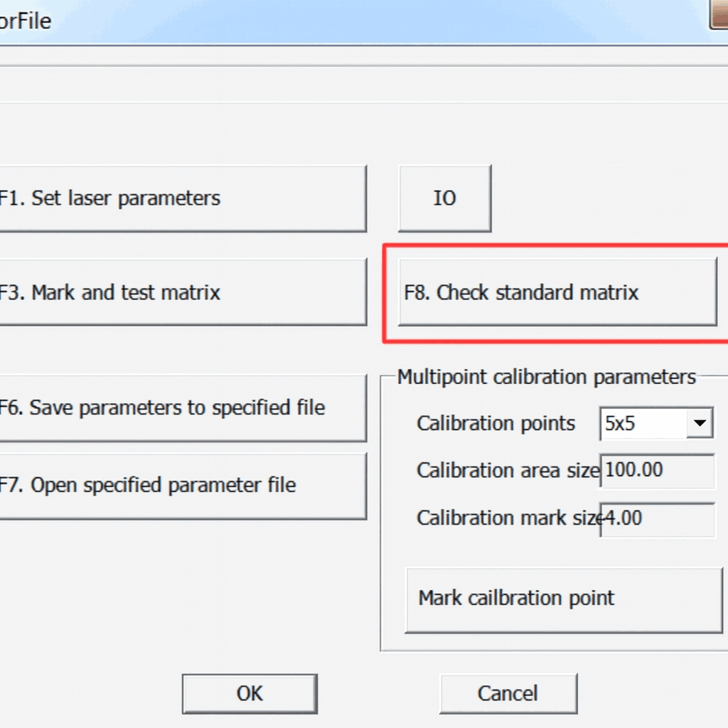
Task: Click the F1 Set laser parameters button
Action: pyautogui.click(x=181, y=198)
